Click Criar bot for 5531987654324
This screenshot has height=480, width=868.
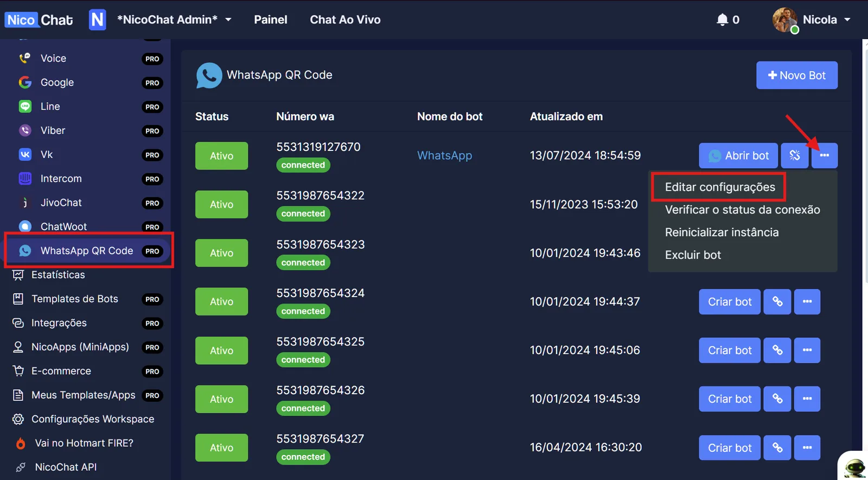730,301
